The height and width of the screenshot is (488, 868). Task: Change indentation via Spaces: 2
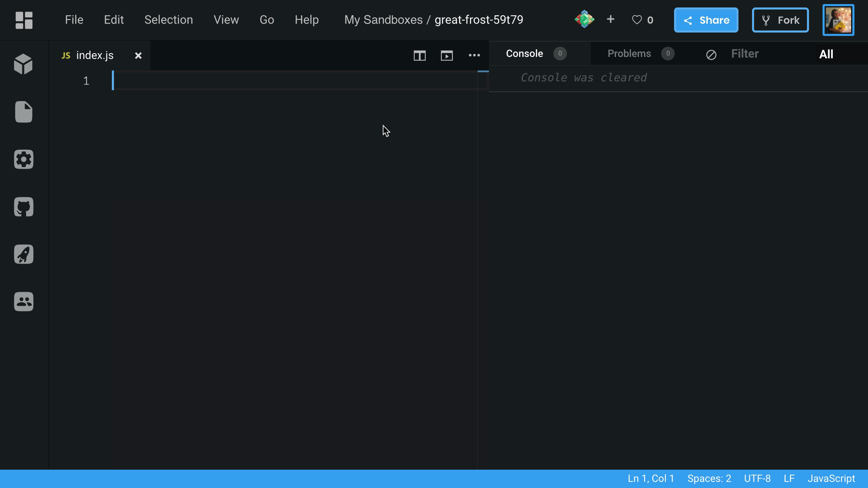pyautogui.click(x=709, y=479)
